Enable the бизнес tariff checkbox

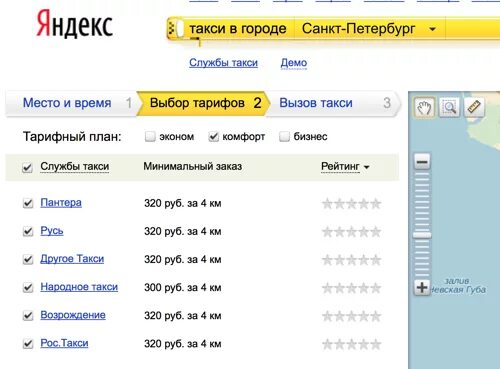(284, 137)
